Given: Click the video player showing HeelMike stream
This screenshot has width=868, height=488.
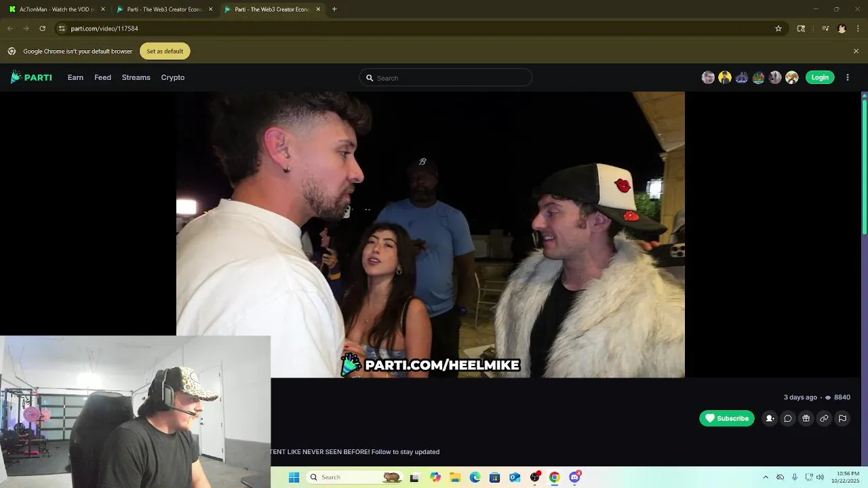Looking at the screenshot, I should coord(431,235).
